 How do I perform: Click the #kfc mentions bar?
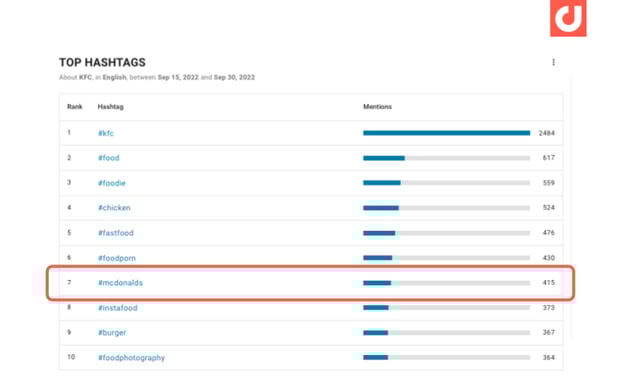tap(447, 133)
